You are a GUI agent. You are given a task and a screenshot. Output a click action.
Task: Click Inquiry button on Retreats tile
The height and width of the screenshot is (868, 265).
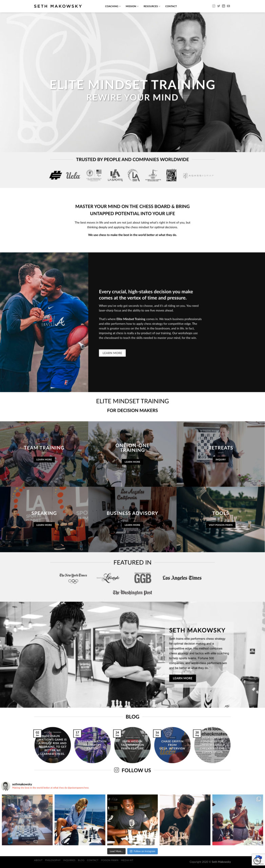(221, 459)
